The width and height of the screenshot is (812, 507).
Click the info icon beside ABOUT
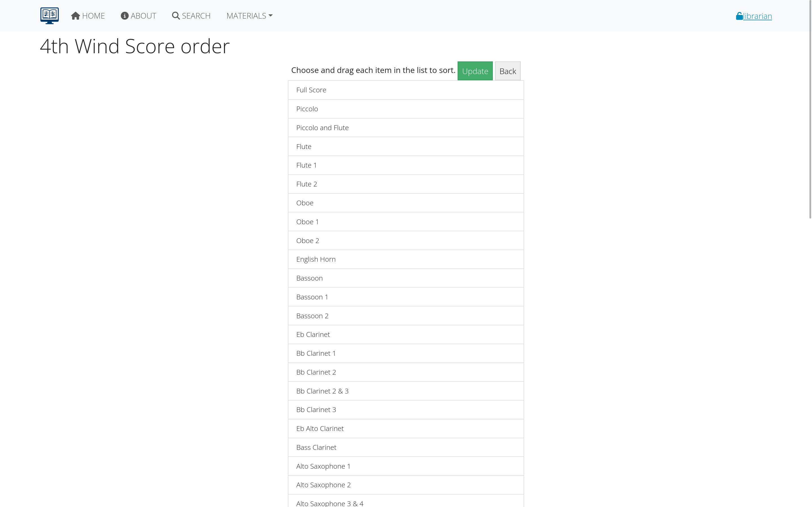tap(125, 15)
